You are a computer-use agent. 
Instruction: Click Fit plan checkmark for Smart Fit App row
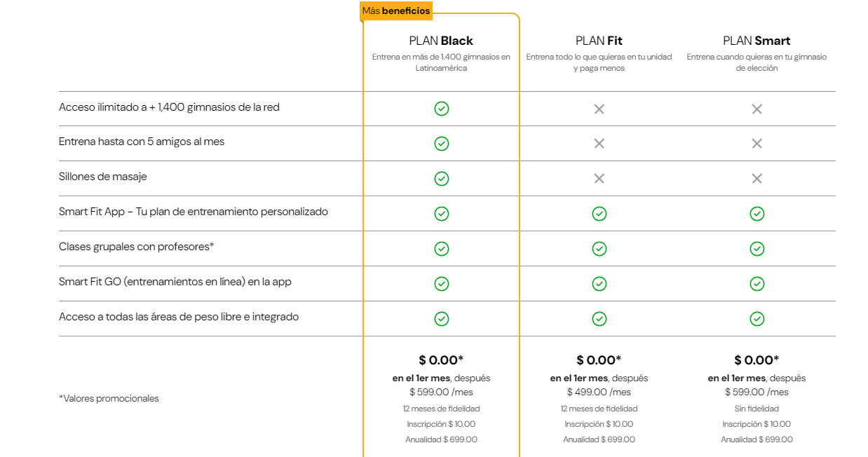(599, 214)
